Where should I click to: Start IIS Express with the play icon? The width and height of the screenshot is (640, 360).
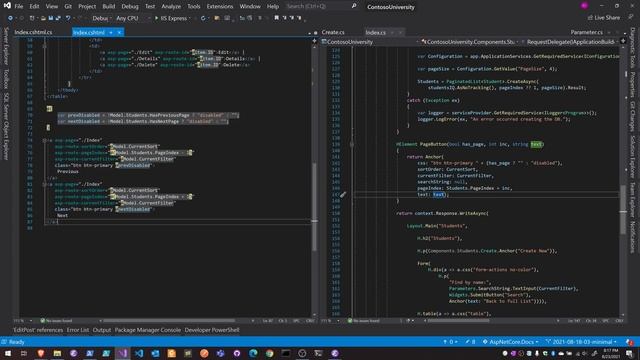coord(156,18)
